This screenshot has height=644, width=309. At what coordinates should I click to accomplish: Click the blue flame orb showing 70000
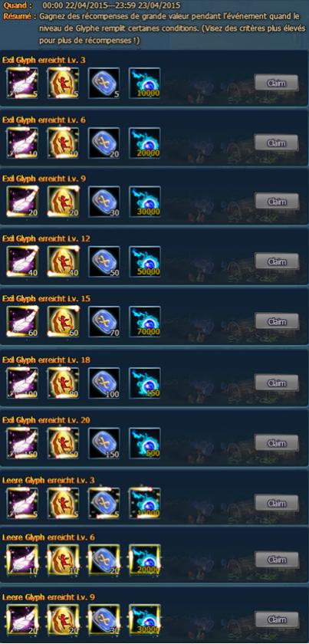pos(145,321)
